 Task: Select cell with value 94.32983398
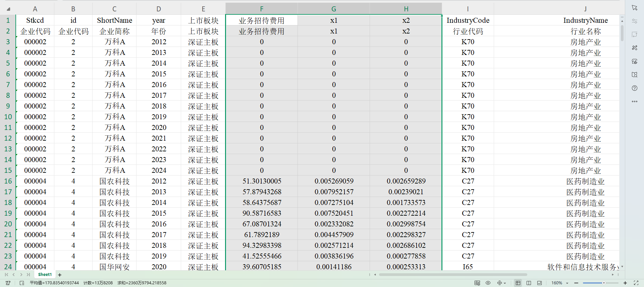coord(262,245)
